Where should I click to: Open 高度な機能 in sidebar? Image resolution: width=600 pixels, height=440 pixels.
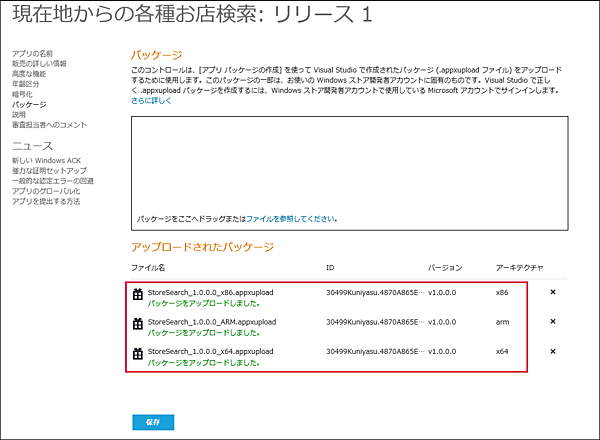click(x=29, y=74)
